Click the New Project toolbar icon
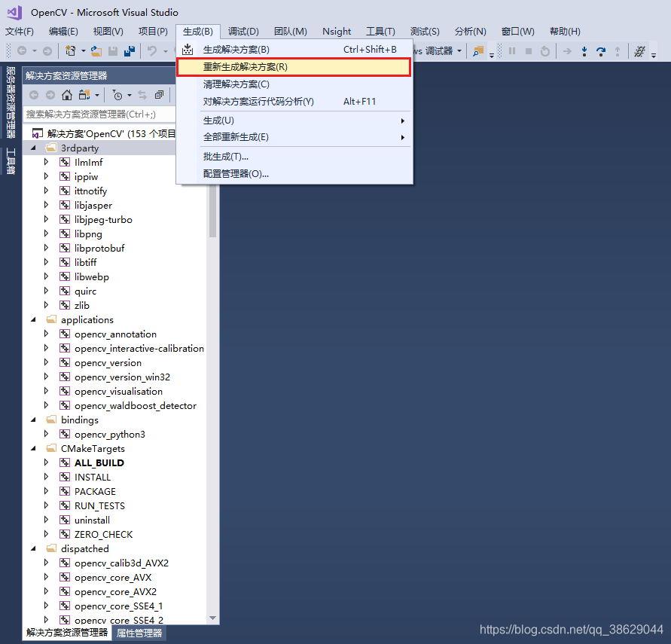This screenshot has height=644, width=671. point(70,51)
